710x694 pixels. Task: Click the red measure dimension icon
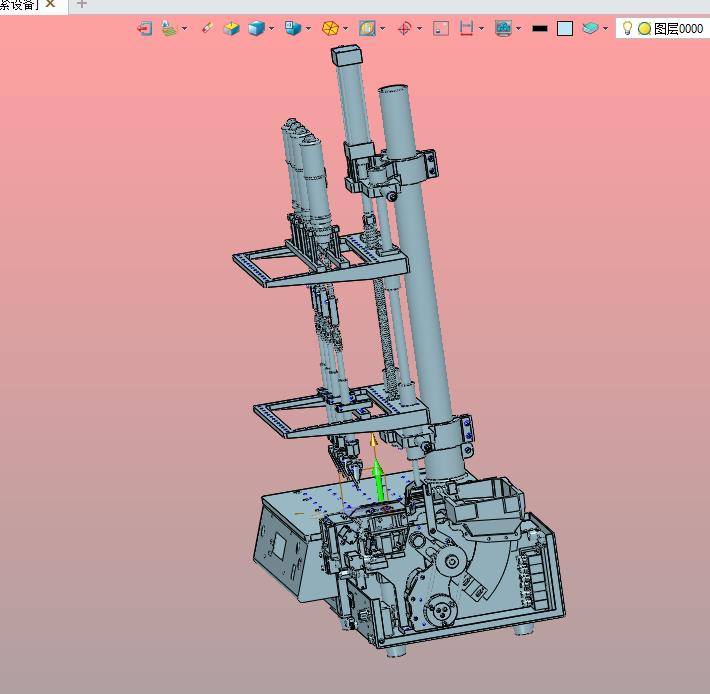click(x=466, y=28)
